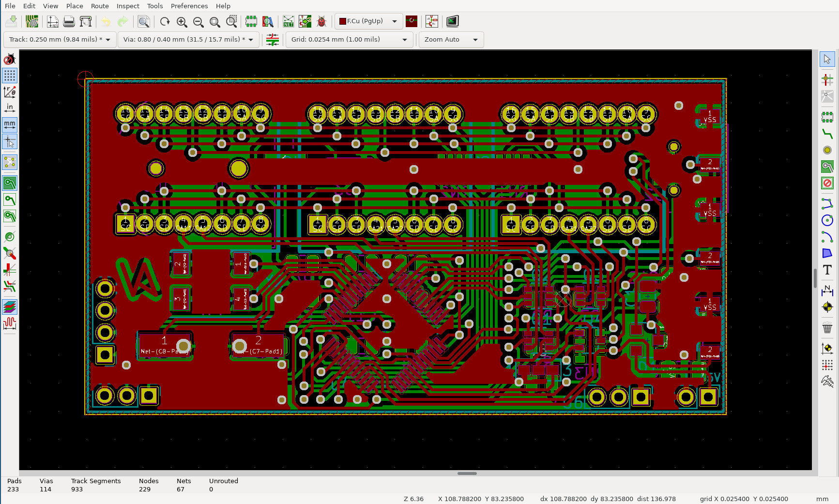Screen dimensions: 839x504
Task: Select the Add Text tool
Action: click(827, 270)
